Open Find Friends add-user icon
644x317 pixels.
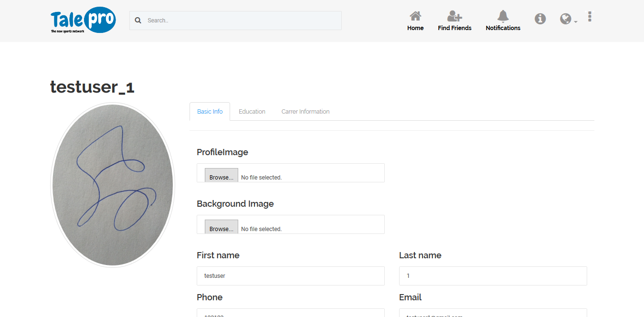[454, 16]
